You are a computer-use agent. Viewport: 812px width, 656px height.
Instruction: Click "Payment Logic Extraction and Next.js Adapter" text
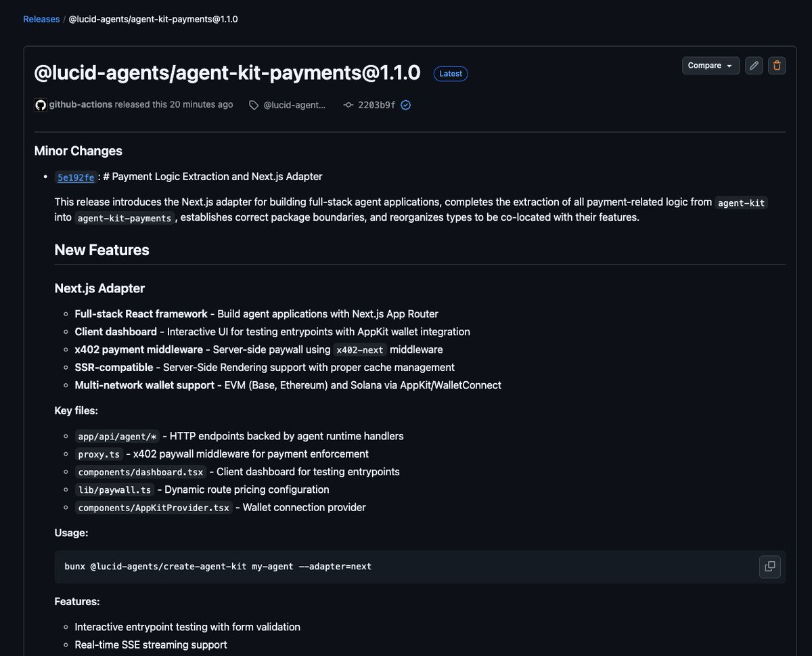click(217, 177)
